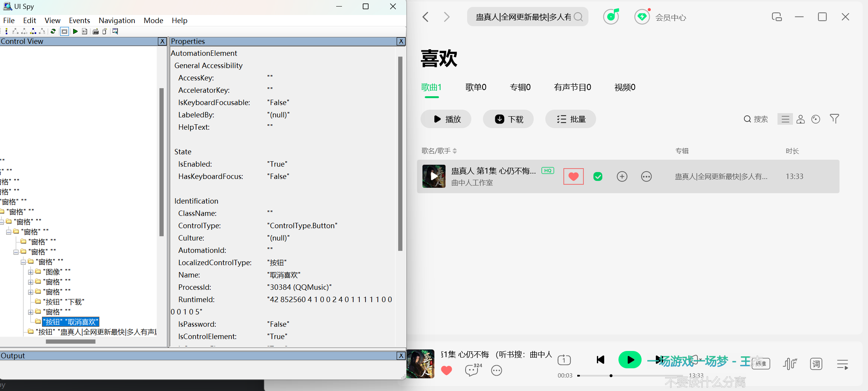Click the Properties panel vertical scrollbar
868x391 pixels.
click(x=400, y=154)
